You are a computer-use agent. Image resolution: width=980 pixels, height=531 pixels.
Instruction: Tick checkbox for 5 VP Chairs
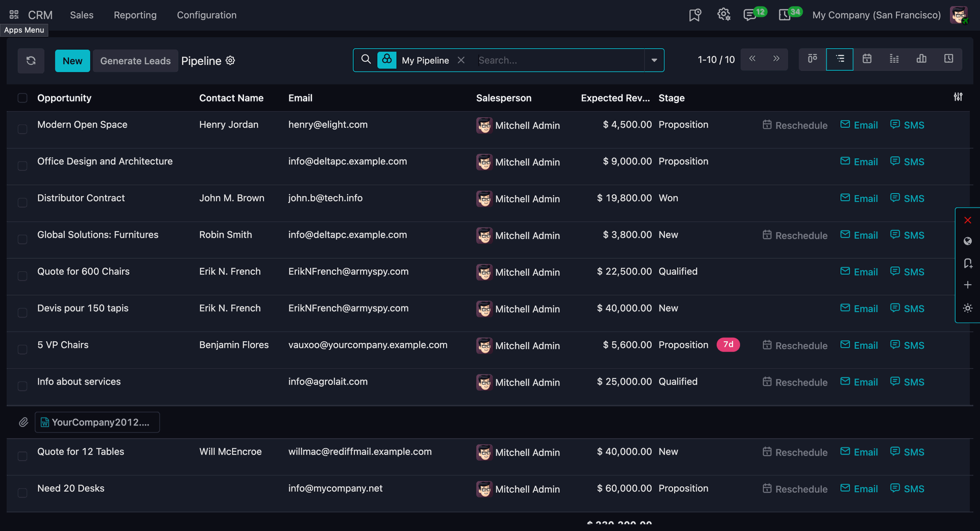[x=22, y=349]
